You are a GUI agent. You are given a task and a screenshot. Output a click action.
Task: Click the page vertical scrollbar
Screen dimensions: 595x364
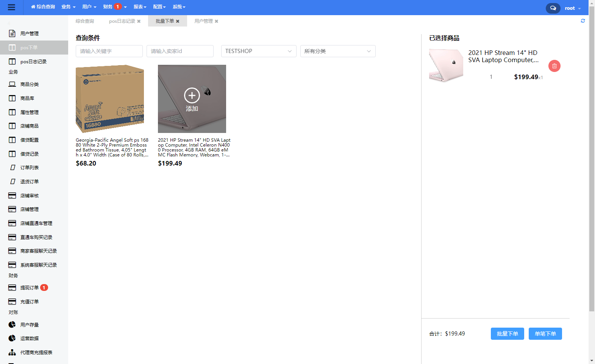(x=592, y=159)
